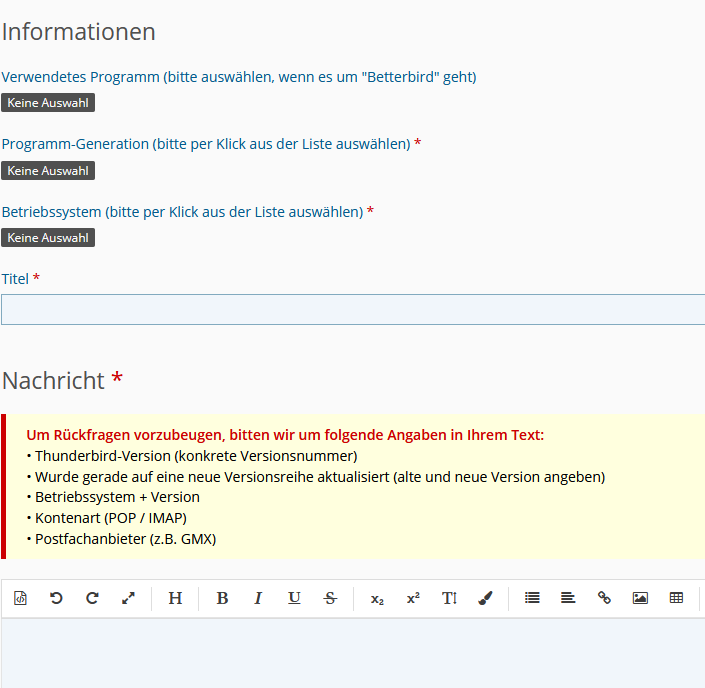Open the Verwendetes Programm selection

pyautogui.click(x=48, y=103)
